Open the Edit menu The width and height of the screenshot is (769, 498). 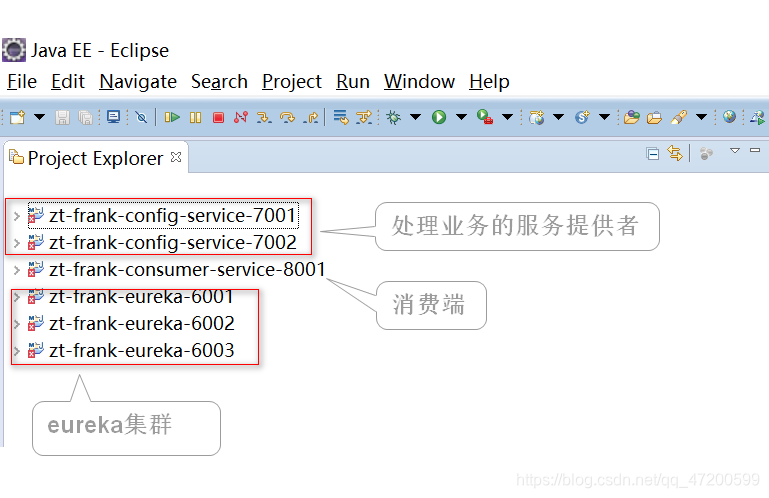click(x=68, y=81)
